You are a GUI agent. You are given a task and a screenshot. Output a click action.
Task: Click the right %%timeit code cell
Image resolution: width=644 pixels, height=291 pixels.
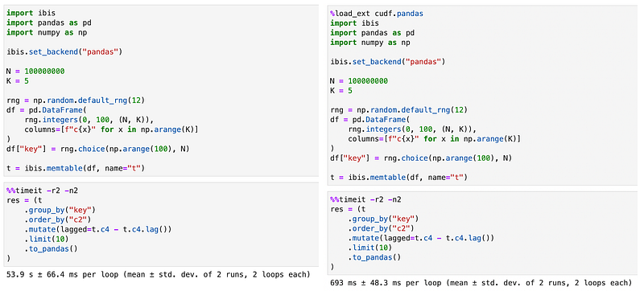pyautogui.click(x=482, y=233)
